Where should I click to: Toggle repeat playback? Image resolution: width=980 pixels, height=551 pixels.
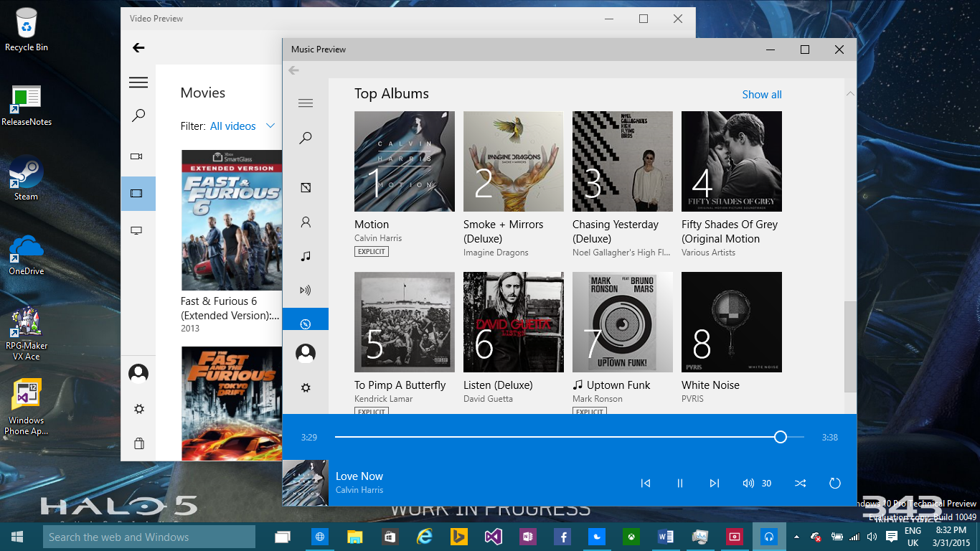pos(835,484)
